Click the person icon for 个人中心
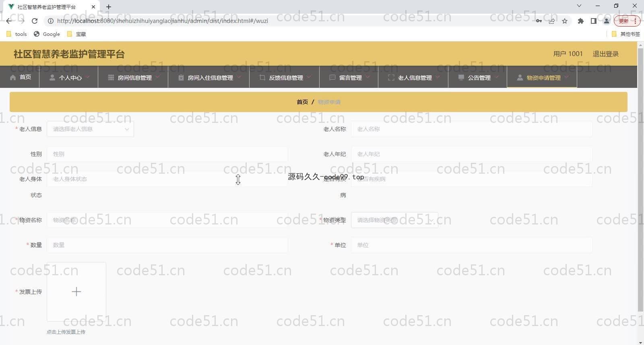The height and width of the screenshot is (345, 644). click(x=52, y=77)
